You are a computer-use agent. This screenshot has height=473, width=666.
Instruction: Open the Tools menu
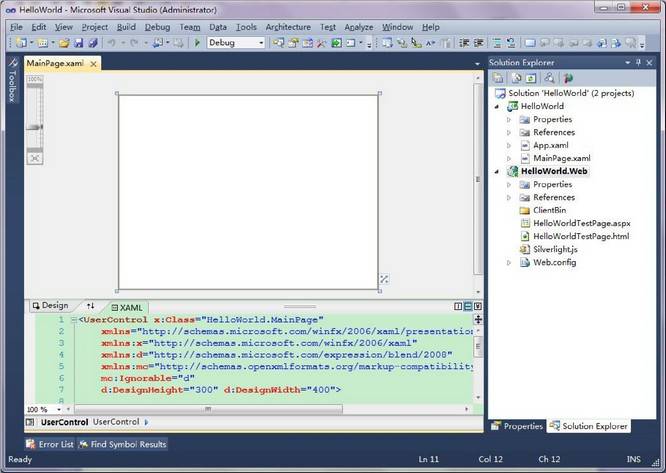[246, 27]
